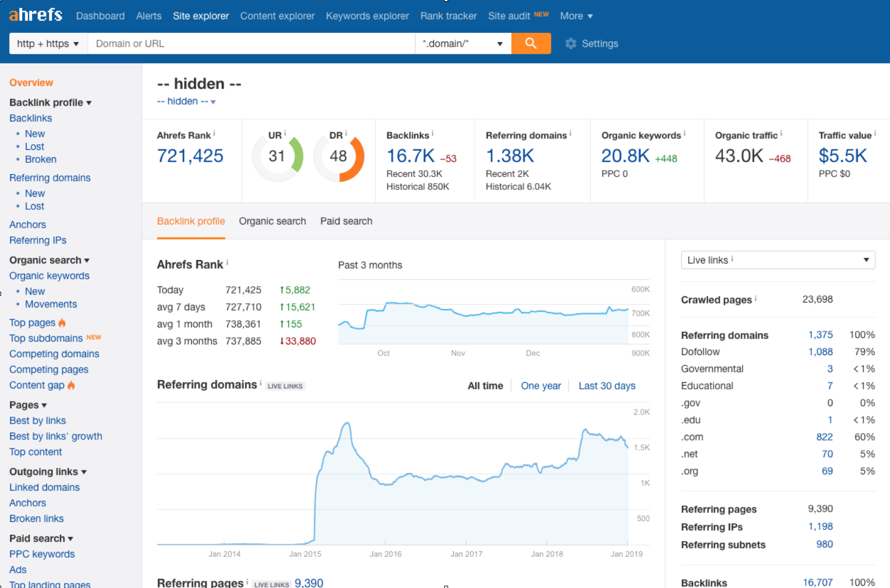The image size is (890, 588).
Task: Click the info icon beside Crawled pages
Action: (x=755, y=299)
